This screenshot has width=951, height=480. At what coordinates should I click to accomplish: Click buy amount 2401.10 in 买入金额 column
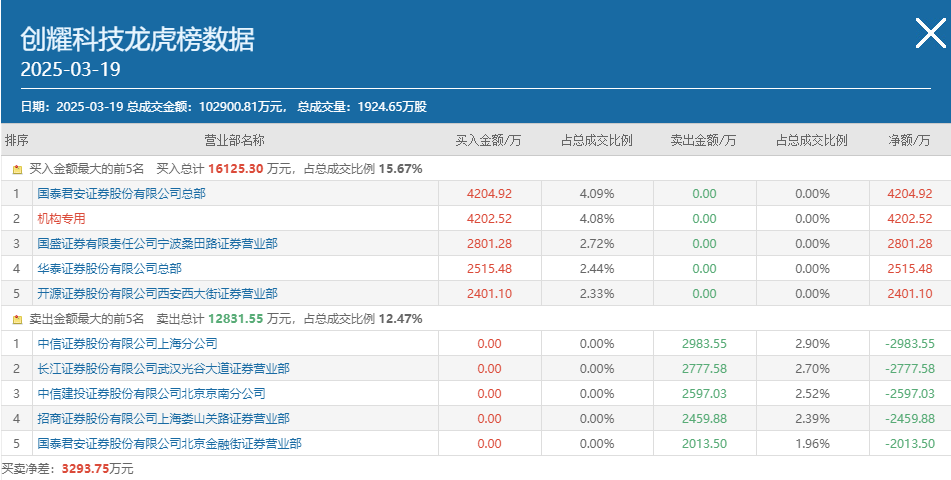pyautogui.click(x=489, y=294)
